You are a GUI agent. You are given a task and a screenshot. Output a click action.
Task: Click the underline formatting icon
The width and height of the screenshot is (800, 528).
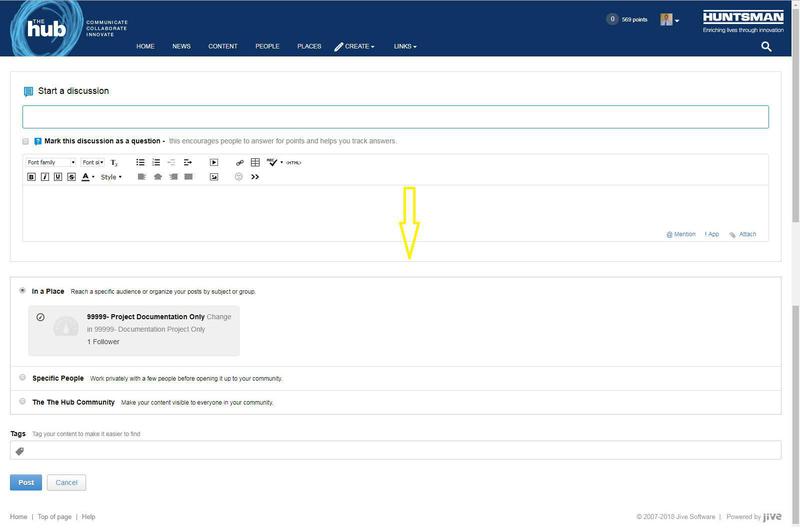click(x=58, y=177)
